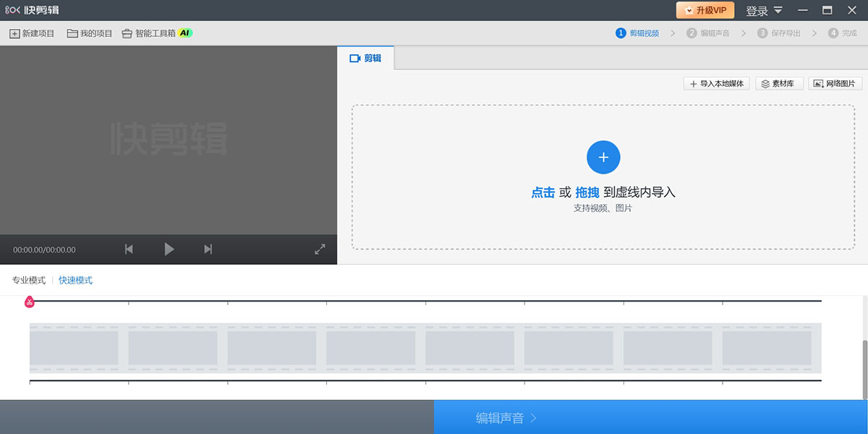868x434 pixels.
Task: Launch the 智能工具箱 AI toolbox
Action: pyautogui.click(x=156, y=33)
